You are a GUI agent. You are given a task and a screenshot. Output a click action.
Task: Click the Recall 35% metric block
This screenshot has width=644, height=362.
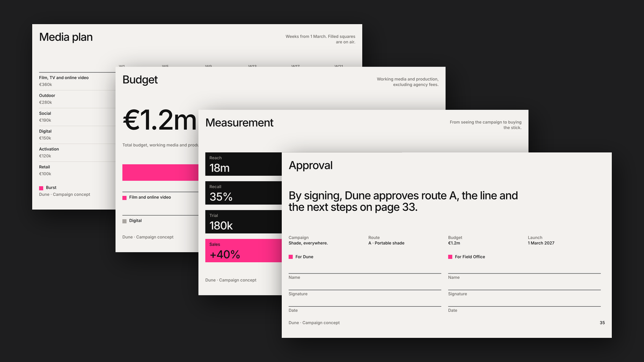[x=244, y=193]
